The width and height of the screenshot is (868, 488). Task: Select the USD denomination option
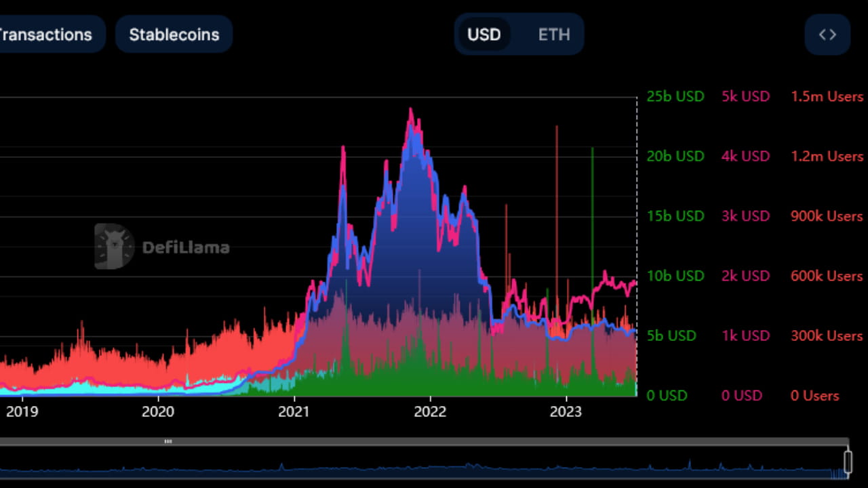tap(484, 34)
